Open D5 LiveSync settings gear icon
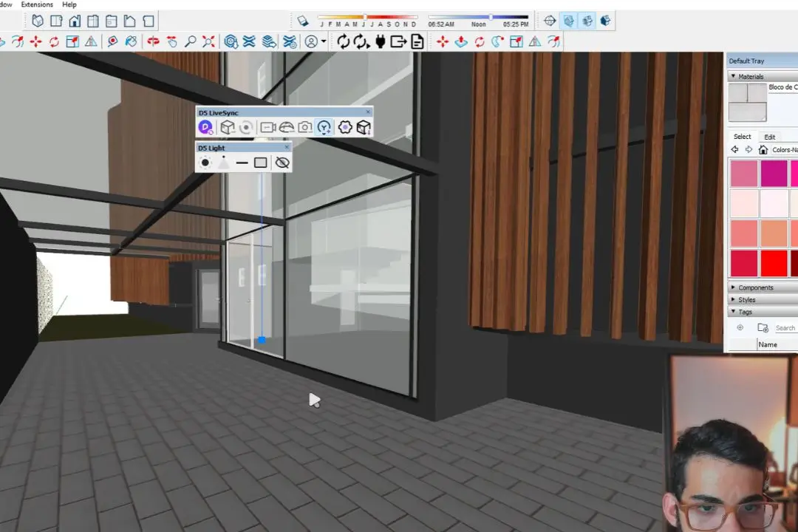The width and height of the screenshot is (798, 532). [345, 127]
